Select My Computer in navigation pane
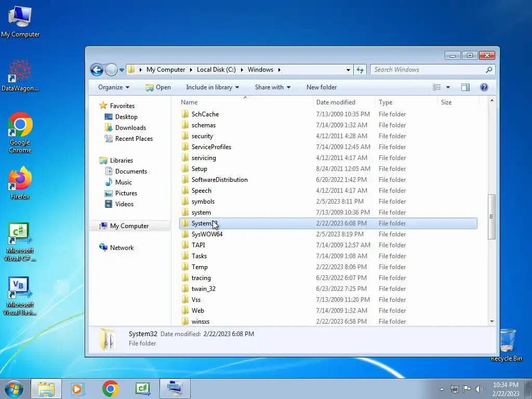The width and height of the screenshot is (532, 399). coord(130,226)
